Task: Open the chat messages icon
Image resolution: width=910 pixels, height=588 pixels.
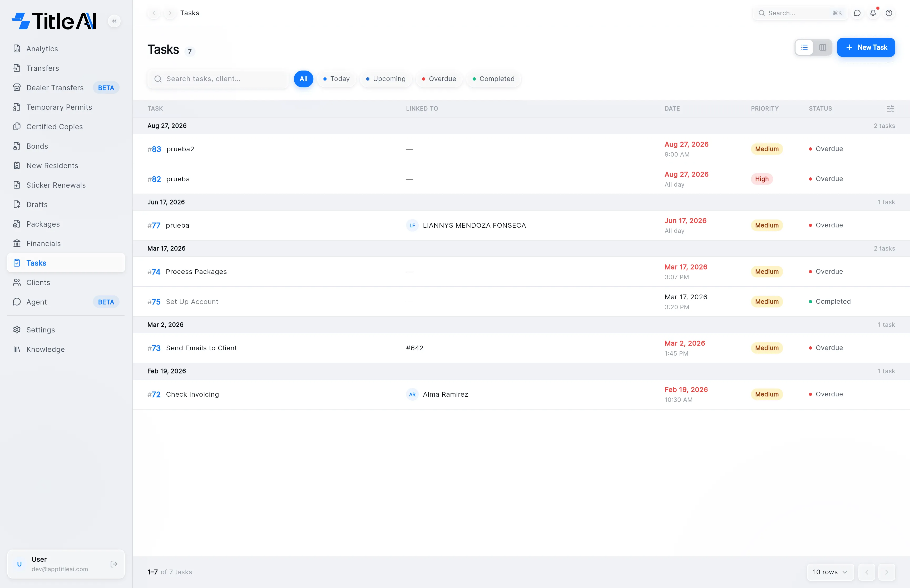Action: 857,13
